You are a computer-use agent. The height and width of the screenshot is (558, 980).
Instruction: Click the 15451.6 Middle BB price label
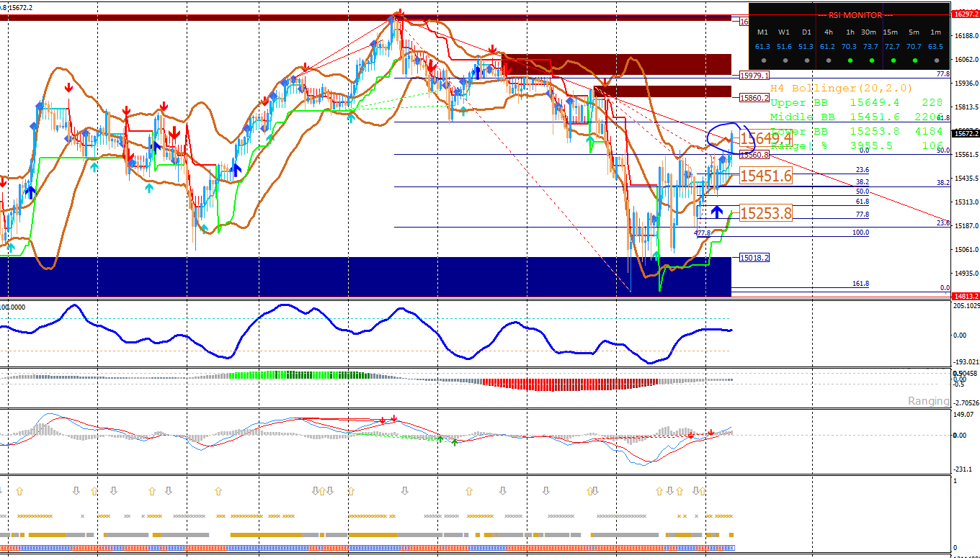coord(766,175)
